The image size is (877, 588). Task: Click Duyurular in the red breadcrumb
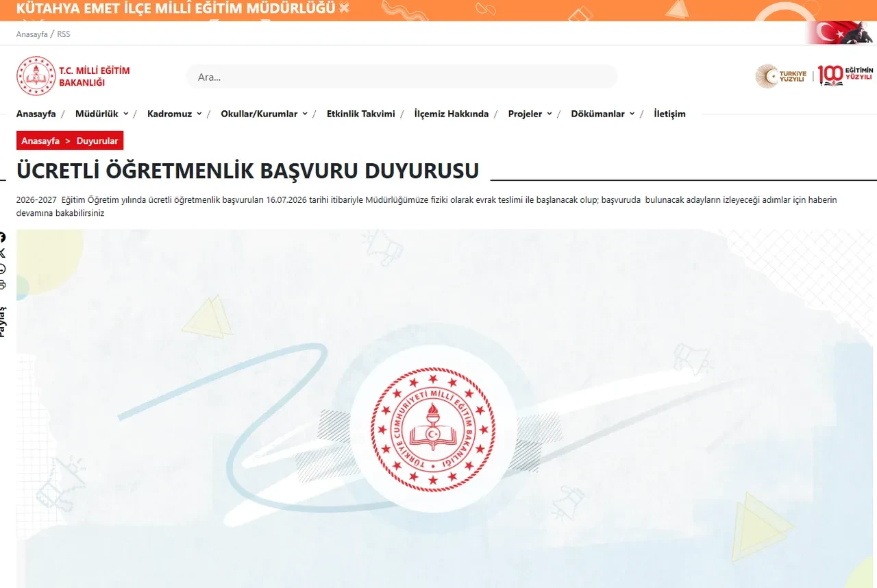[x=97, y=140]
